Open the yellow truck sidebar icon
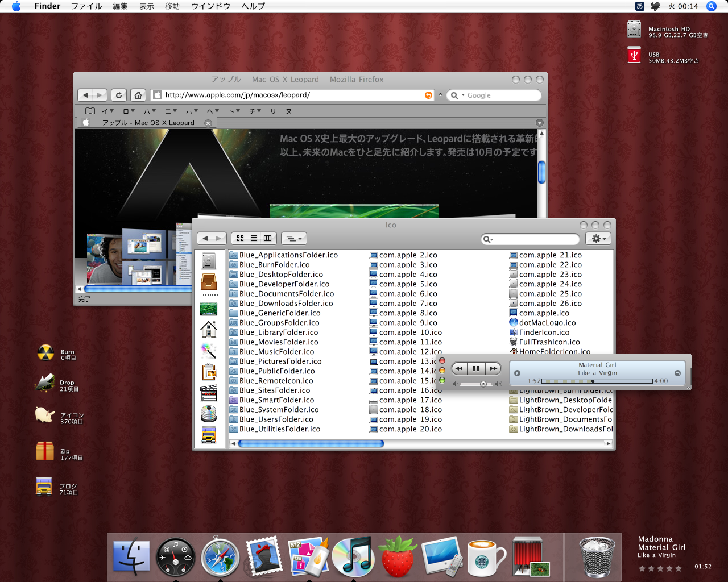This screenshot has height=582, width=728. 209,435
